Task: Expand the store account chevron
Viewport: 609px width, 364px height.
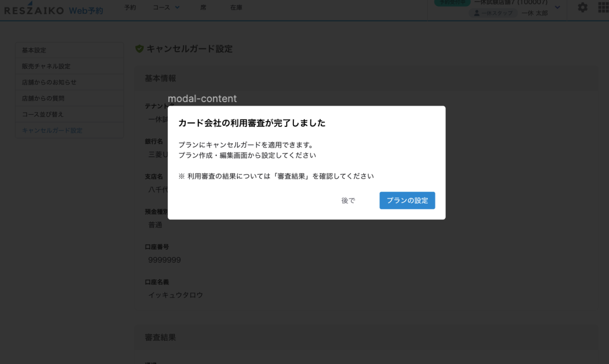Action: click(x=557, y=7)
